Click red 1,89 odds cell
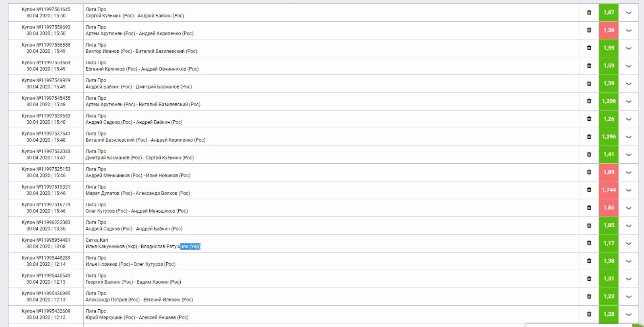Image resolution: width=644 pixels, height=327 pixels. click(609, 172)
